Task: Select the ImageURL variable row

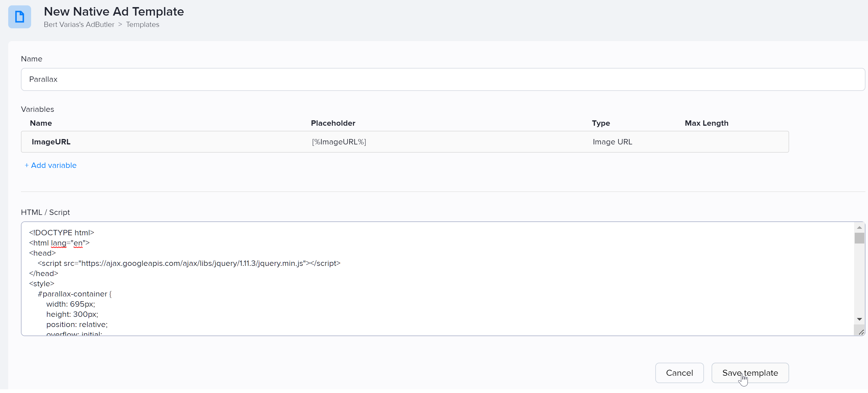Action: pyautogui.click(x=405, y=142)
